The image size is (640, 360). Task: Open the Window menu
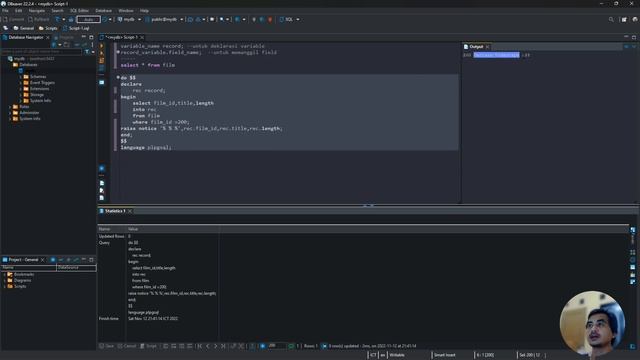click(x=126, y=11)
